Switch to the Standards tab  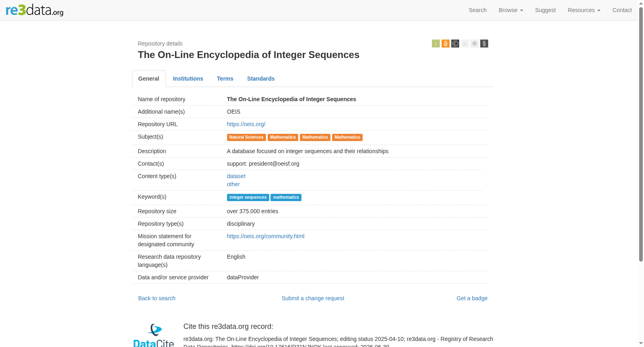point(261,79)
